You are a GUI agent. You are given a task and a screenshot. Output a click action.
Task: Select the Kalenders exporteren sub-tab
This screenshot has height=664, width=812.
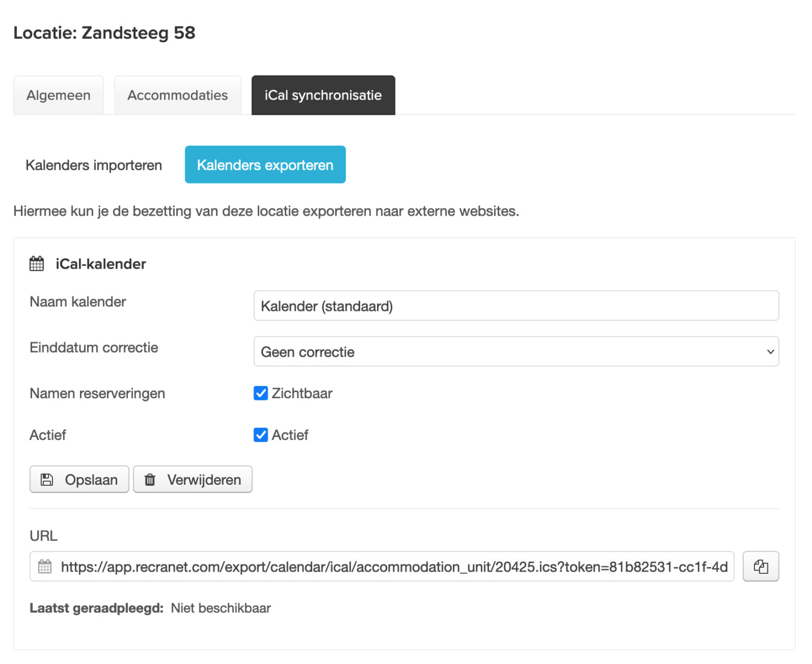coord(265,165)
